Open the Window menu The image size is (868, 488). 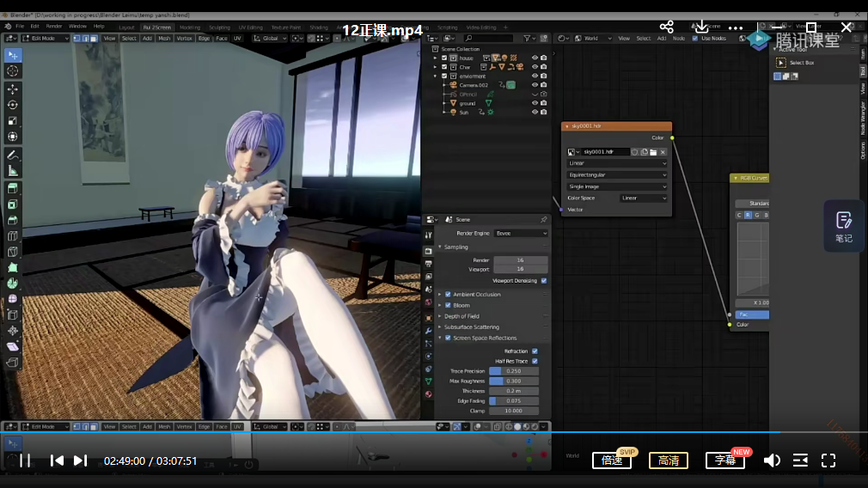[x=77, y=26]
